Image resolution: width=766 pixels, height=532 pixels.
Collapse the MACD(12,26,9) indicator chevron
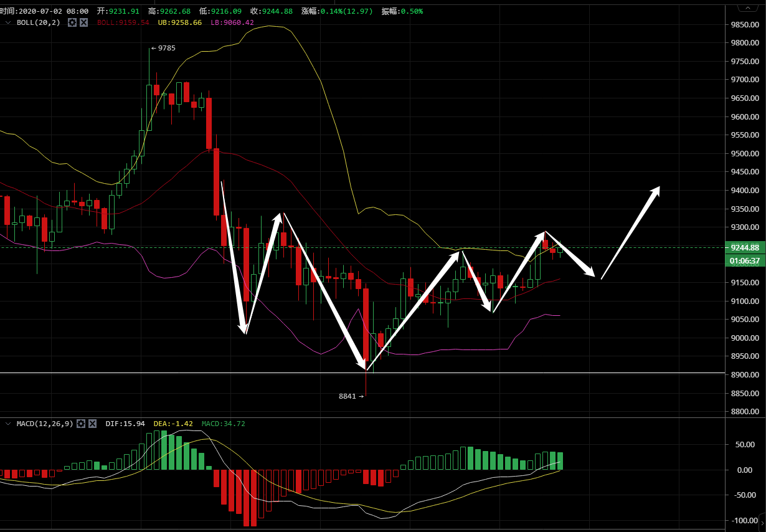click(8, 424)
